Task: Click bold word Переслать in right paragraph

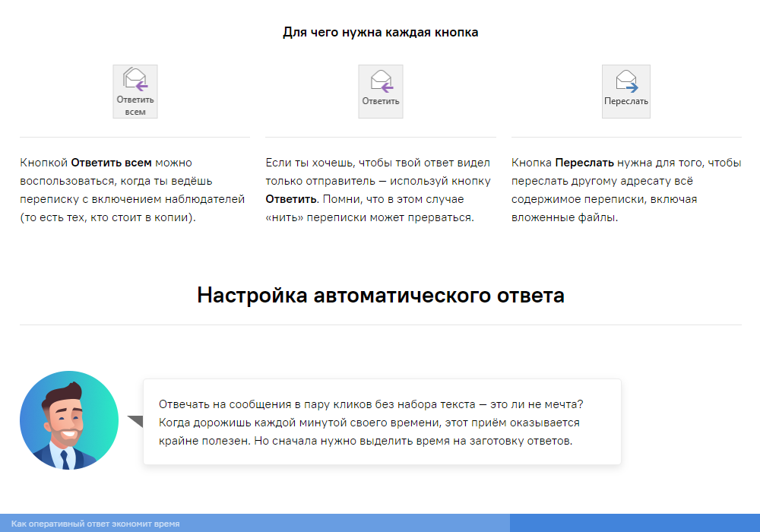Action: point(584,163)
